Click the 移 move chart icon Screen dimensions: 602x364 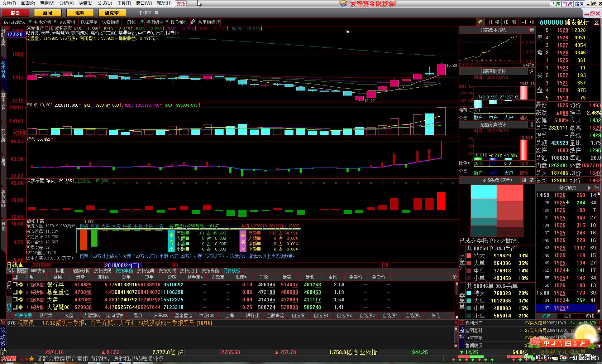(515, 22)
